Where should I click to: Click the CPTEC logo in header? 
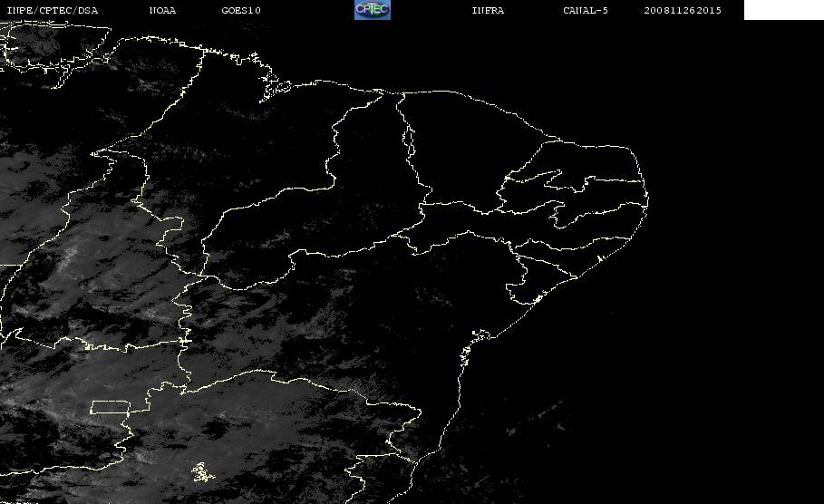tap(372, 9)
